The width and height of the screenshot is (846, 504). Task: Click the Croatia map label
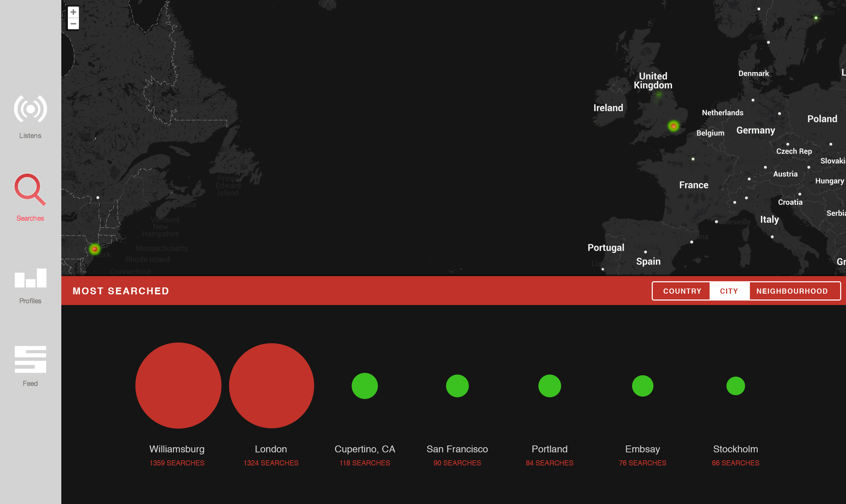tap(790, 202)
